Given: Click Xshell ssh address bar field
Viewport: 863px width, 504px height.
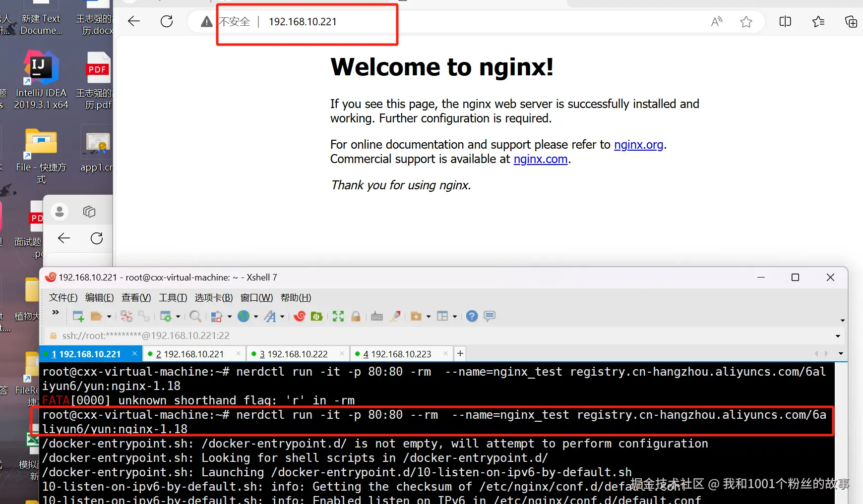Looking at the screenshot, I should [441, 336].
